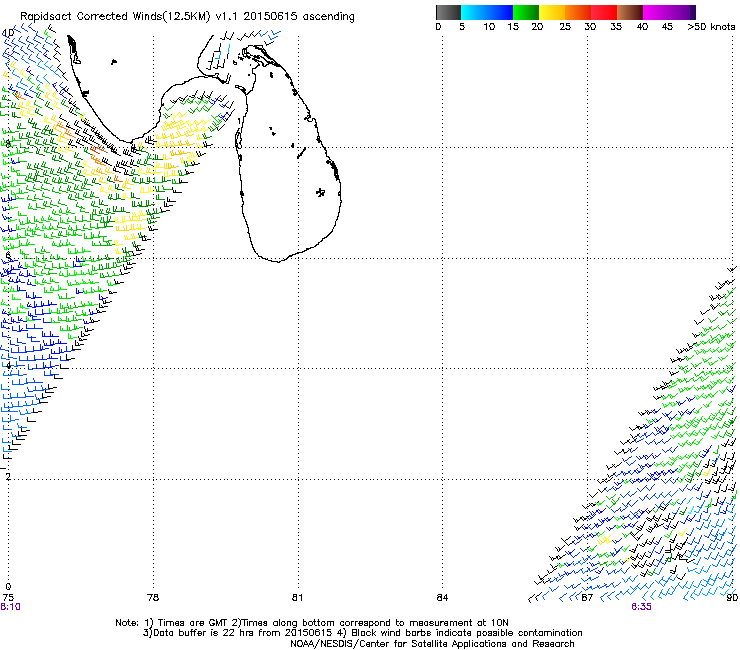
Task: Click the gray 0-5 knots color band
Action: tap(448, 12)
